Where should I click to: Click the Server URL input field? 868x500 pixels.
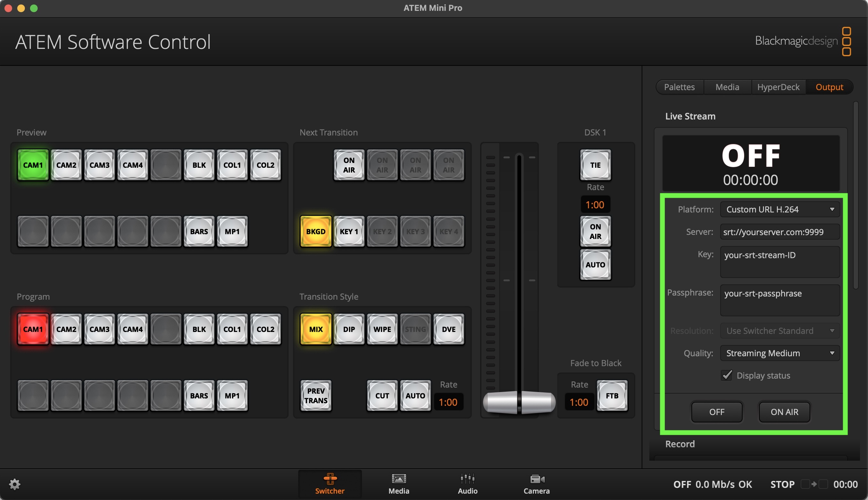pos(780,232)
